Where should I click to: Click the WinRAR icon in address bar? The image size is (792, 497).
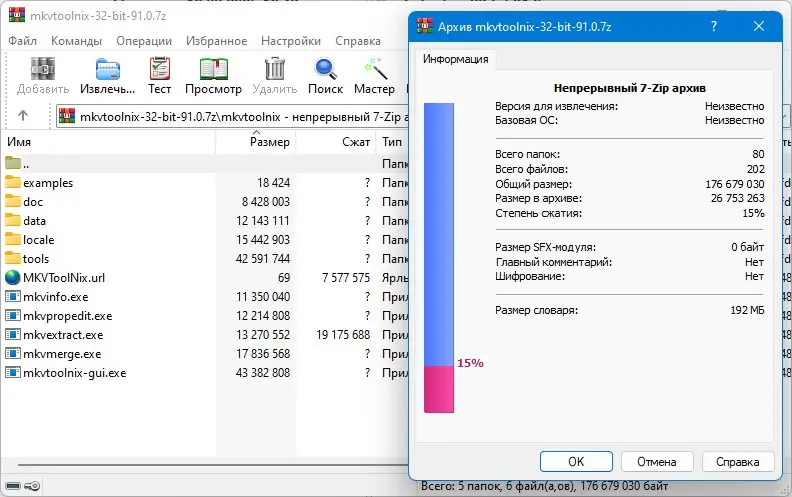(67, 116)
